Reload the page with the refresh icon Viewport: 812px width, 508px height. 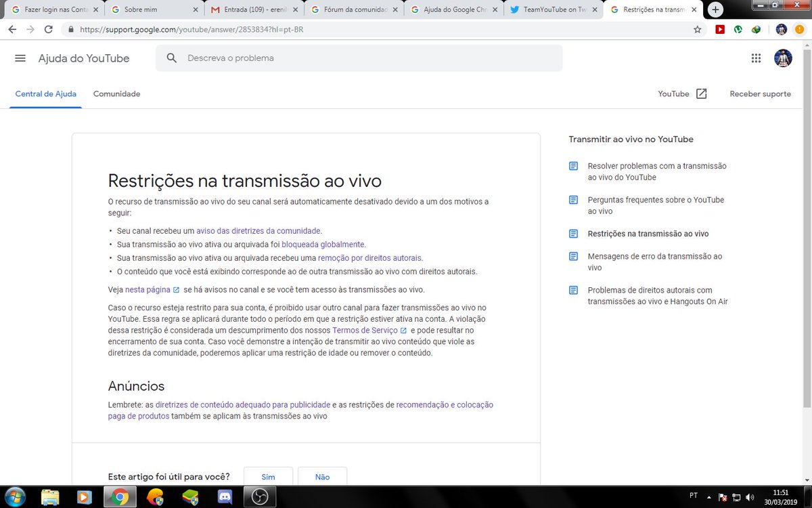48,30
